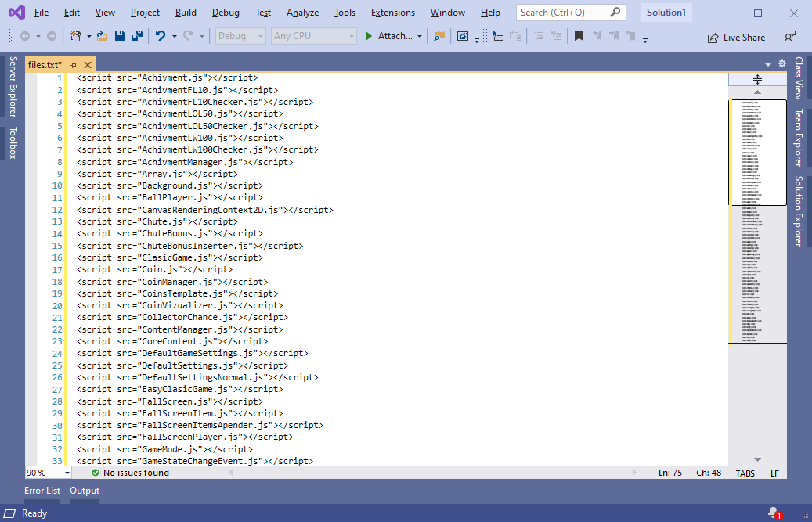812x522 pixels.
Task: Open the Debug configuration dropdown
Action: pyautogui.click(x=240, y=36)
